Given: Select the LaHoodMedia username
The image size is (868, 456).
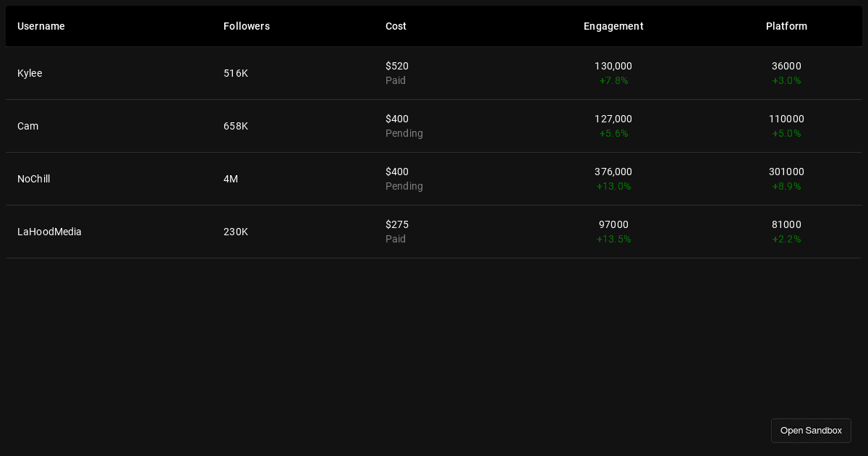Looking at the screenshot, I should pyautogui.click(x=49, y=232).
